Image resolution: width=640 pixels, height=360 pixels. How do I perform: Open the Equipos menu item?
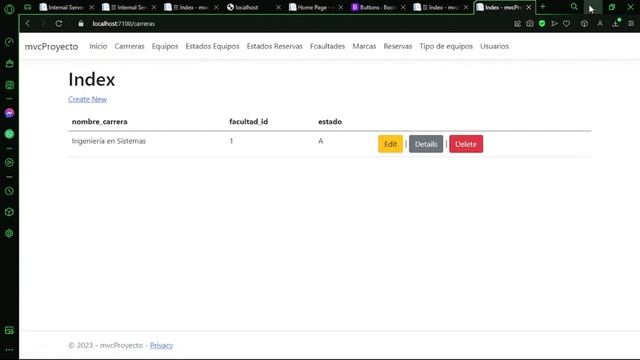click(x=165, y=47)
